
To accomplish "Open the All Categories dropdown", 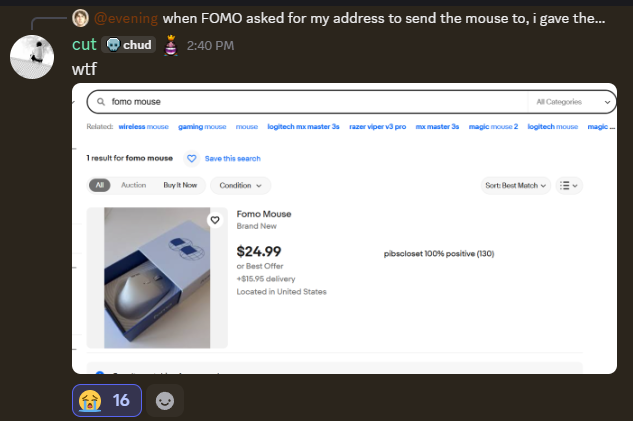I will pos(572,102).
